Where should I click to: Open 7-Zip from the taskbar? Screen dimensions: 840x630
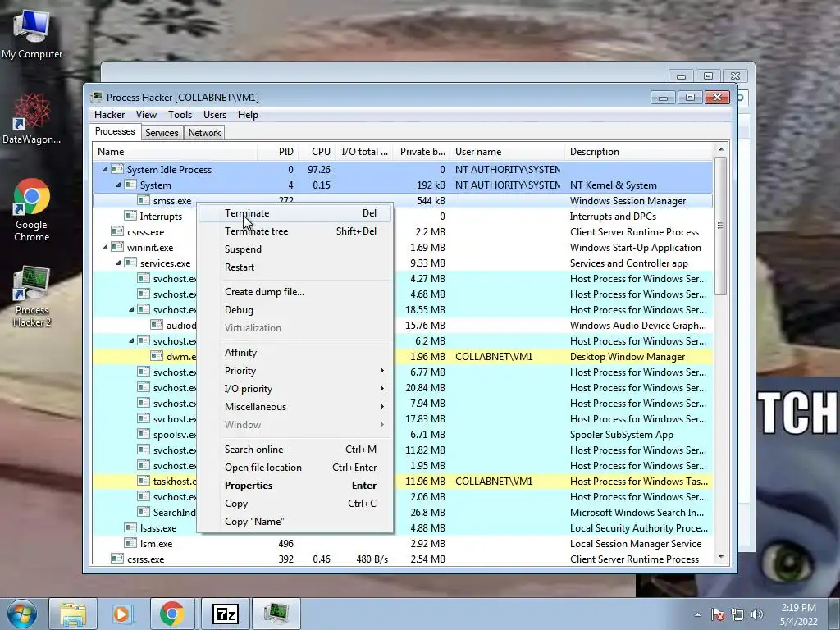click(x=225, y=614)
